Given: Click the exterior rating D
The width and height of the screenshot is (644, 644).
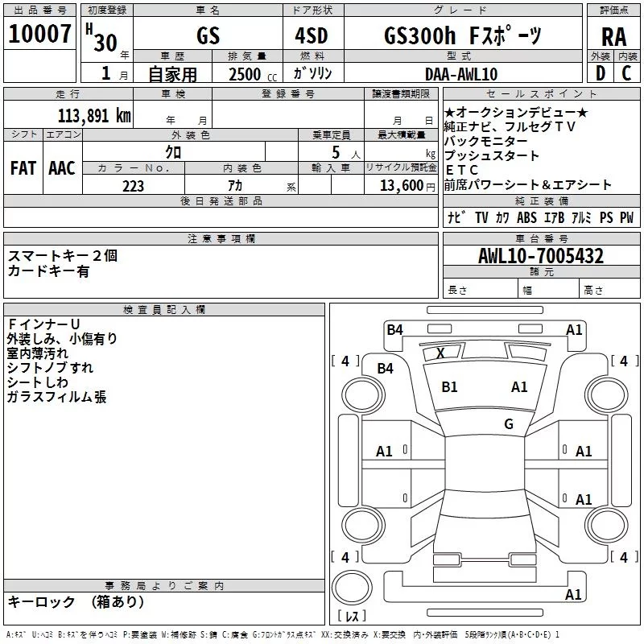Looking at the screenshot, I should [x=601, y=73].
